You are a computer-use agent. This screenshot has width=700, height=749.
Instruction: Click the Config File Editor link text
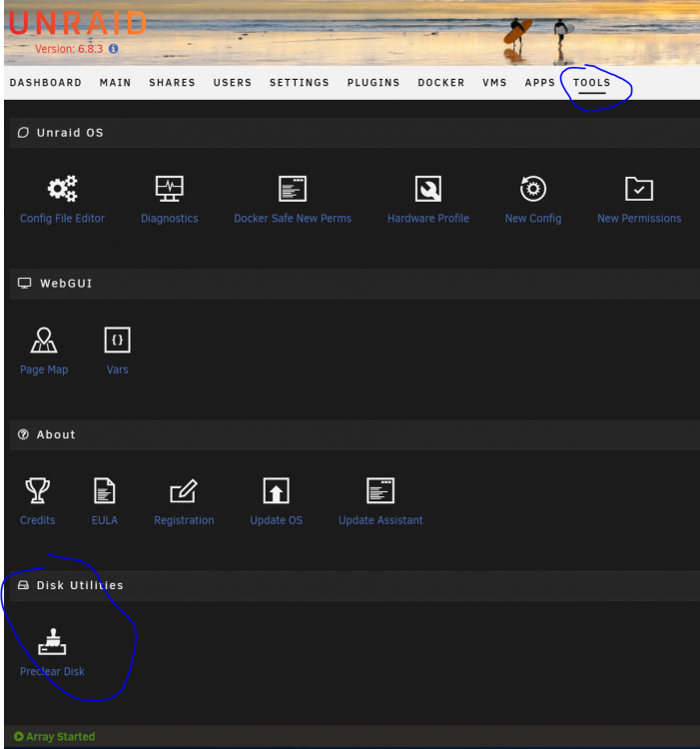(63, 219)
